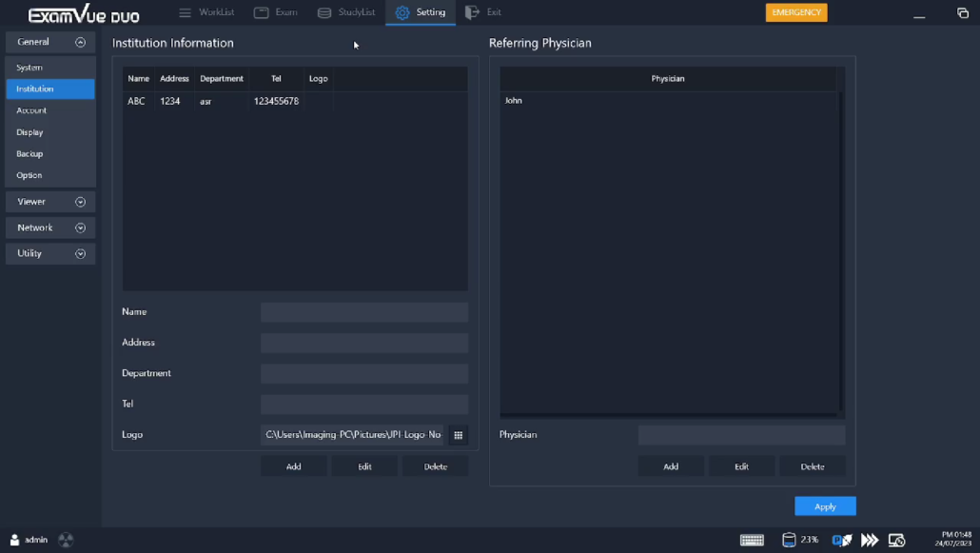
Task: Open the StudyList tab
Action: [355, 13]
